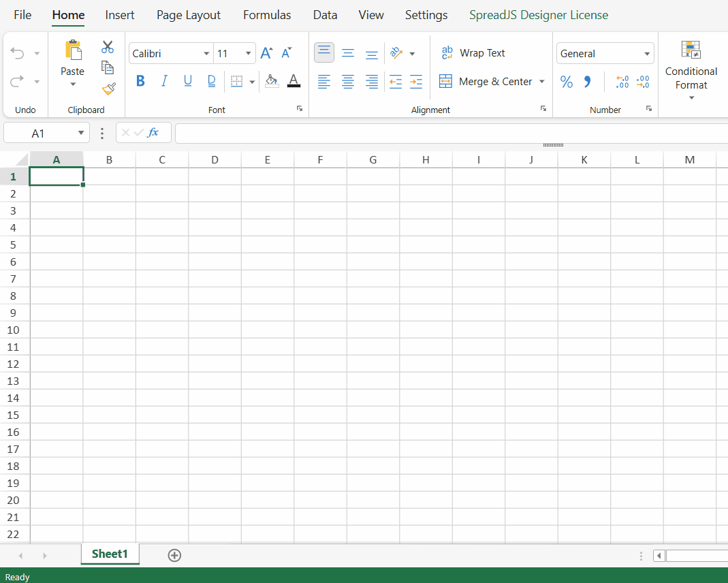Expand the Paste options arrow
The image size is (728, 583).
pyautogui.click(x=73, y=84)
